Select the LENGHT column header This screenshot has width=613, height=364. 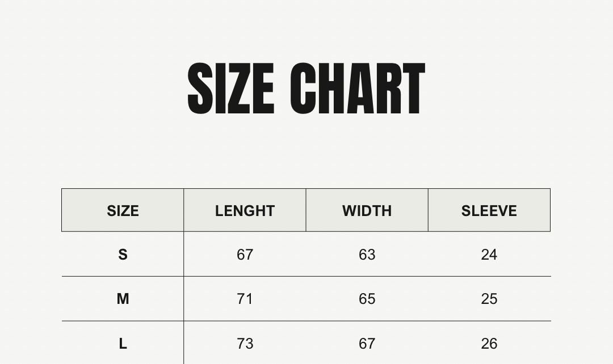245,210
